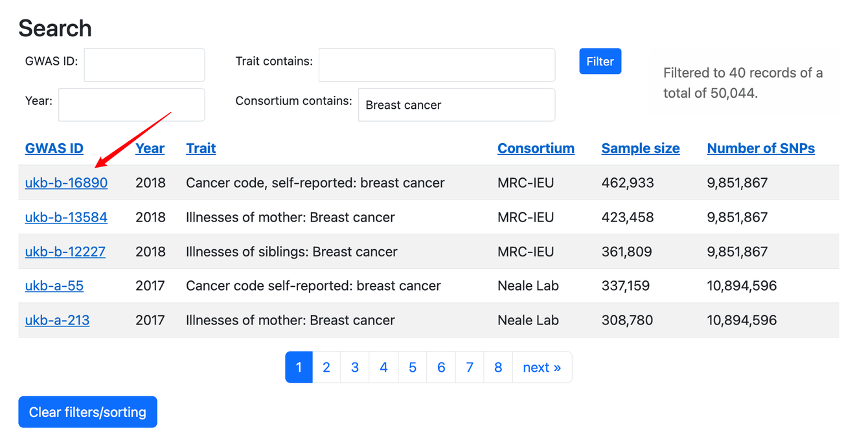This screenshot has height=441, width=868.
Task: Jump to results page 8
Action: [x=498, y=367]
